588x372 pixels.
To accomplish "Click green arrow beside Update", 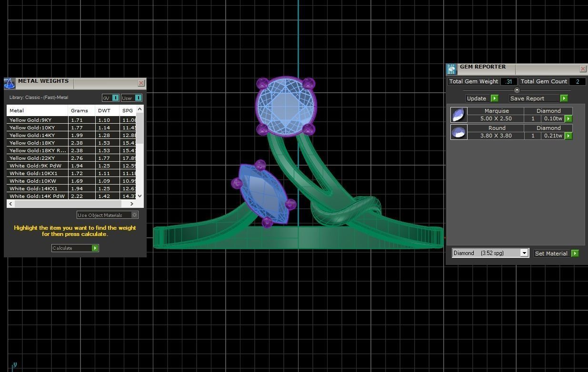I will (x=494, y=98).
